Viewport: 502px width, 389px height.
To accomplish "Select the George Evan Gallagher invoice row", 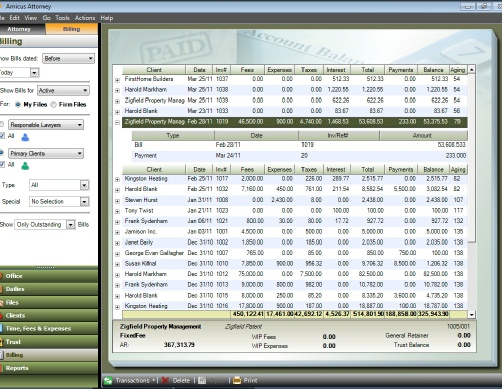I will (x=294, y=253).
